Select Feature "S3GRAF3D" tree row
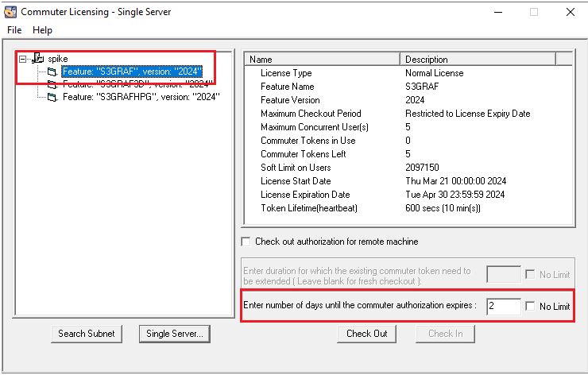The height and width of the screenshot is (375, 588). tap(138, 84)
